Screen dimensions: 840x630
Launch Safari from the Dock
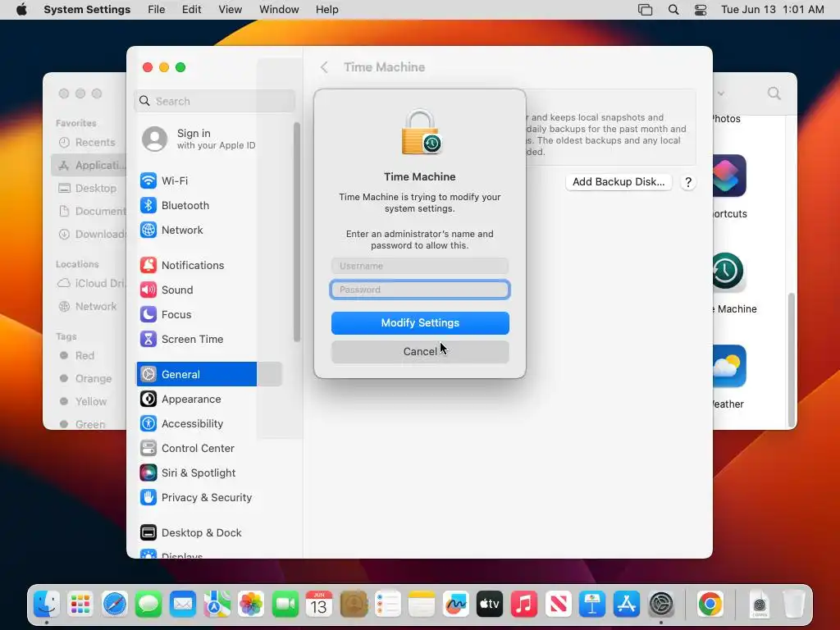coord(115,605)
